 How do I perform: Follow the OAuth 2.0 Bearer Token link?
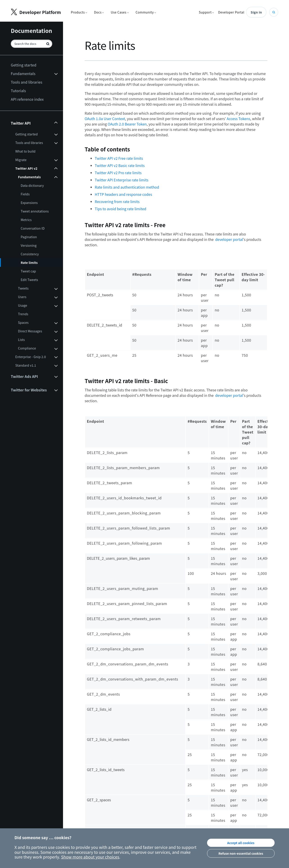(x=127, y=124)
